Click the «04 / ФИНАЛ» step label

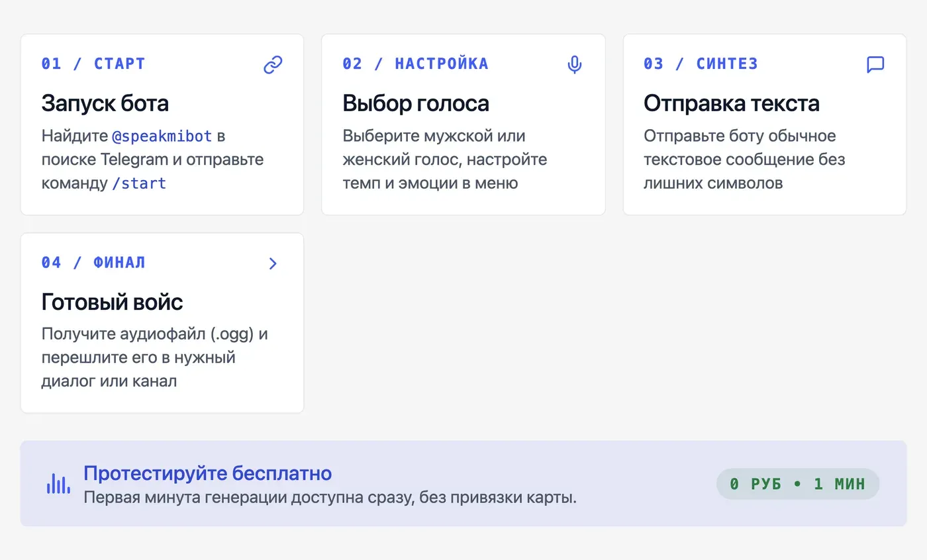pyautogui.click(x=93, y=263)
